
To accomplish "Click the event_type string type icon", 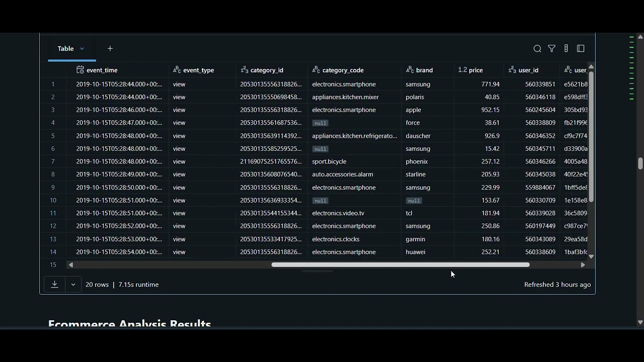I will (177, 70).
